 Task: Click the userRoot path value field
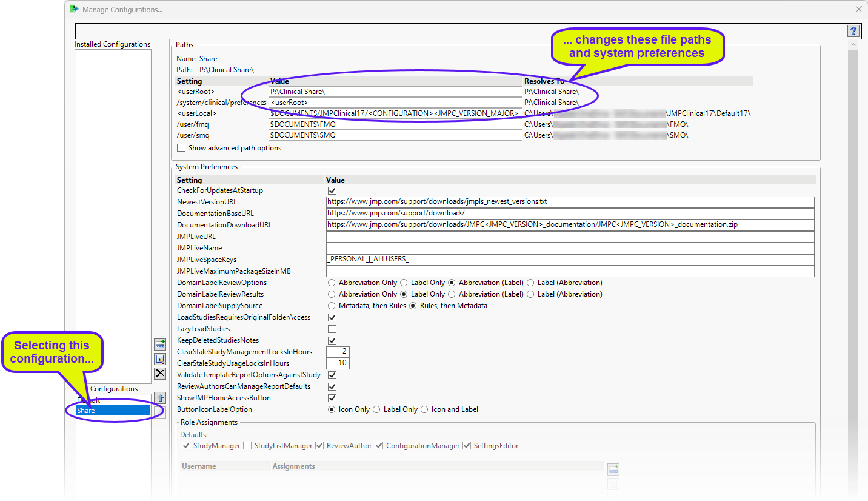tap(394, 91)
